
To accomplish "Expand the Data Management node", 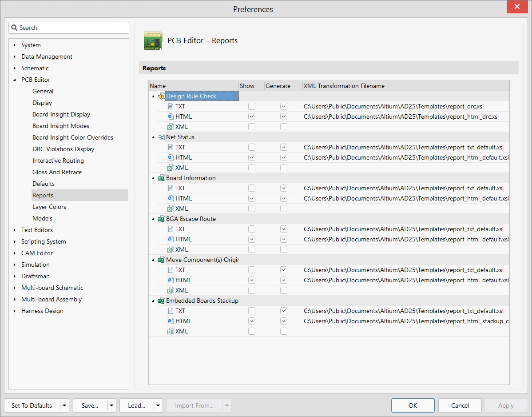I will 14,57.
